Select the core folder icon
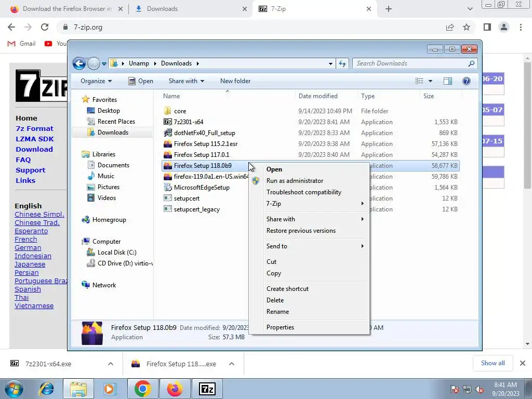 [x=168, y=111]
